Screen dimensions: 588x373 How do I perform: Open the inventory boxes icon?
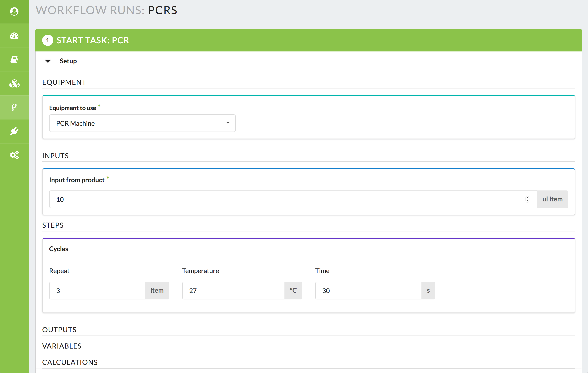pyautogui.click(x=14, y=84)
